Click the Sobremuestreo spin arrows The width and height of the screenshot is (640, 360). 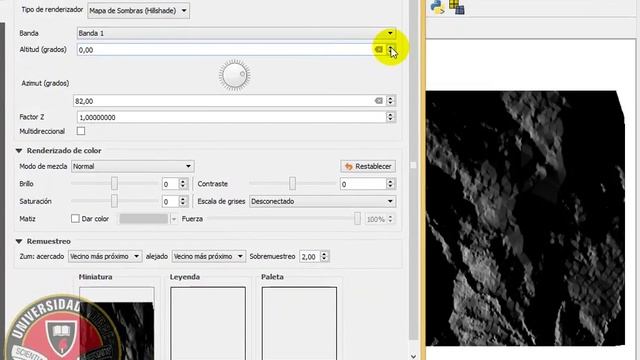[x=324, y=256]
